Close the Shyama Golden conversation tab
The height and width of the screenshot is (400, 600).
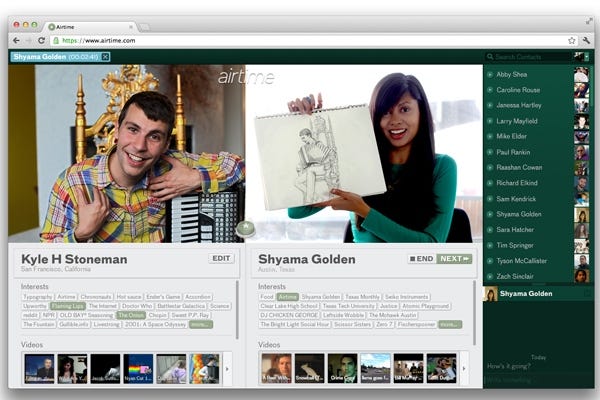(105, 57)
